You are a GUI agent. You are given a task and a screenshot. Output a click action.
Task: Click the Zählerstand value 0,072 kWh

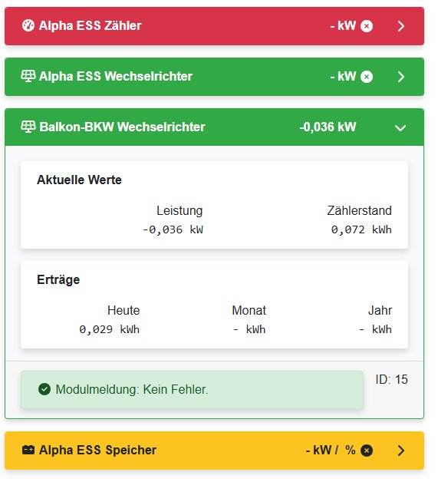coord(361,229)
